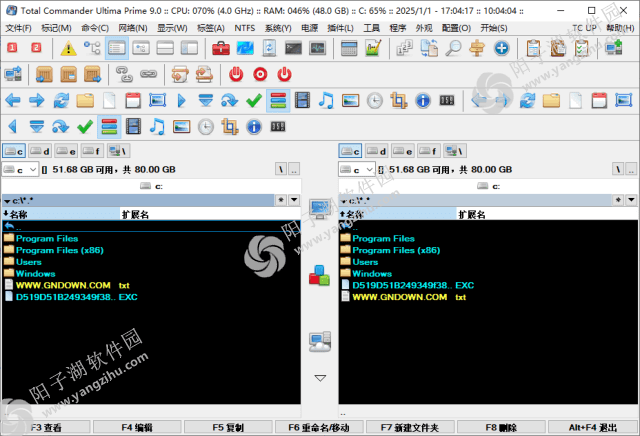The width and height of the screenshot is (640, 436).
Task: Sort left panel by 扩展名 column
Action: point(210,214)
